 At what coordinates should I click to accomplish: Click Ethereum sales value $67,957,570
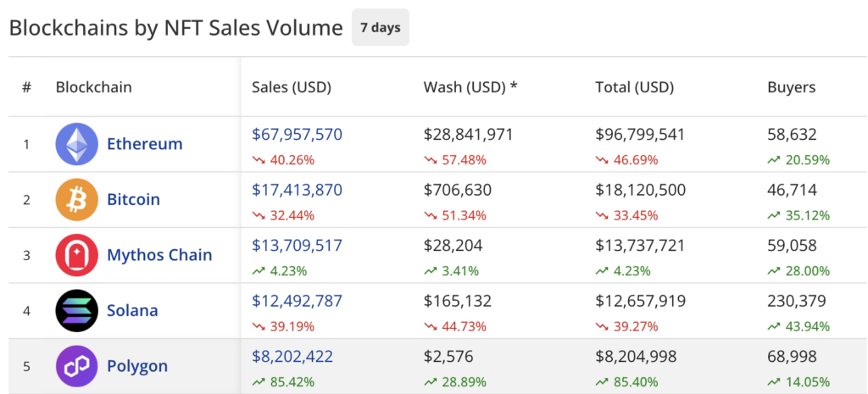click(x=298, y=135)
